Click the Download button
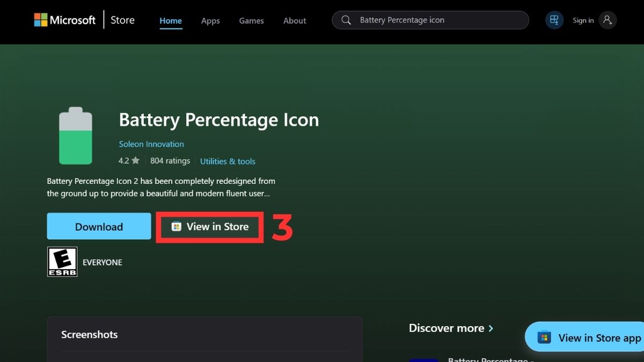The height and width of the screenshot is (362, 644). click(99, 226)
